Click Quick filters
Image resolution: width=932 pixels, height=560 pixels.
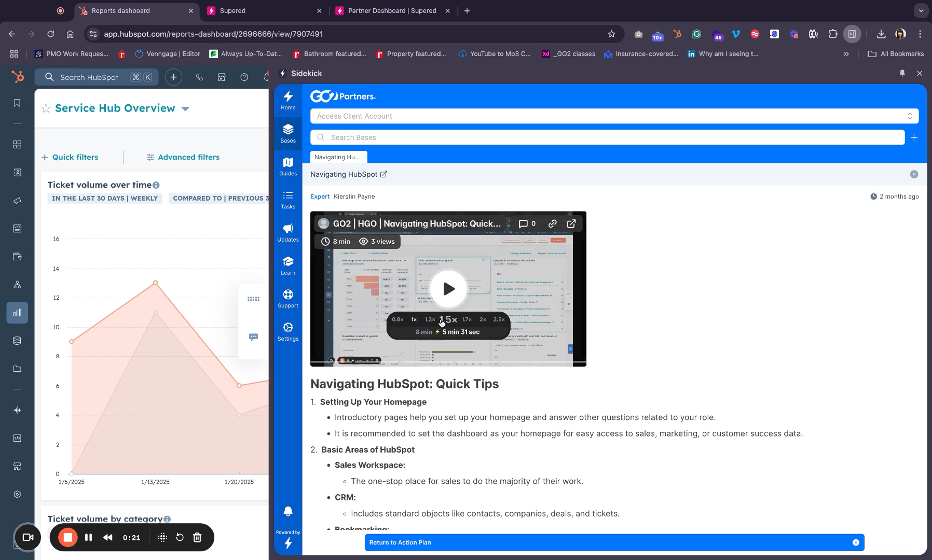[70, 157]
